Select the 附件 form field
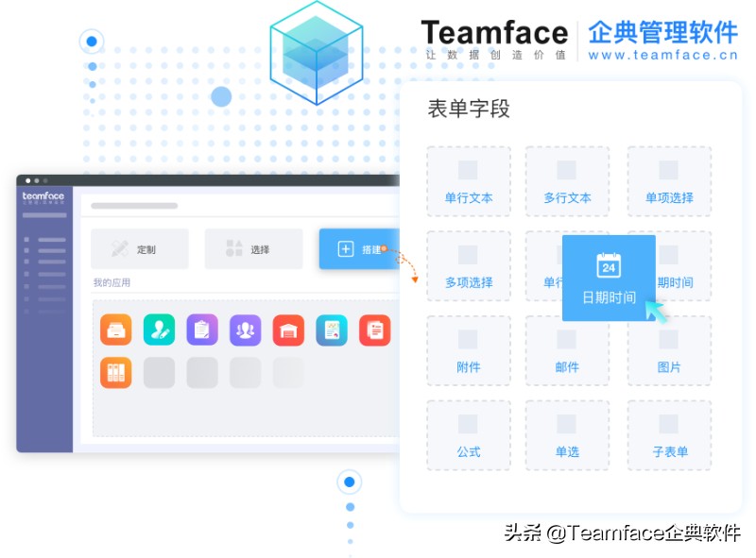 [x=469, y=351]
